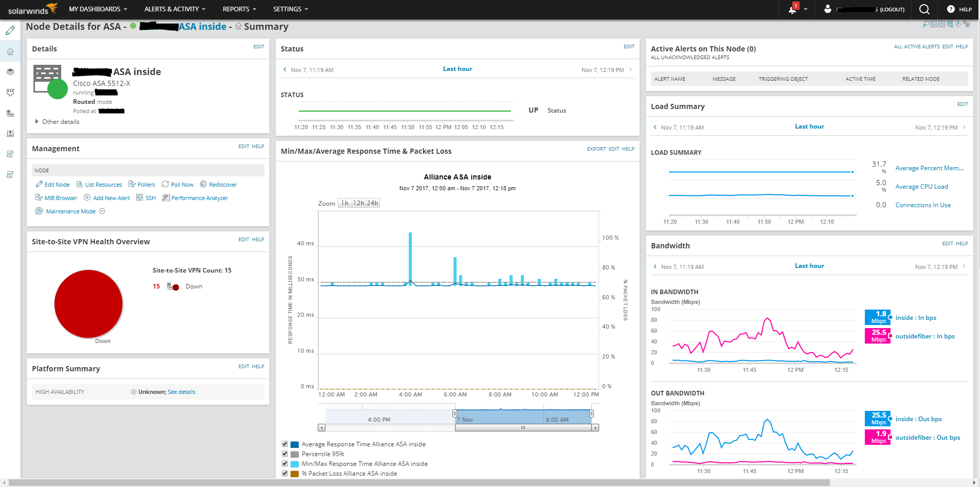Screen dimensions: 980x487
Task: Open the Reports menu
Action: coord(240,9)
